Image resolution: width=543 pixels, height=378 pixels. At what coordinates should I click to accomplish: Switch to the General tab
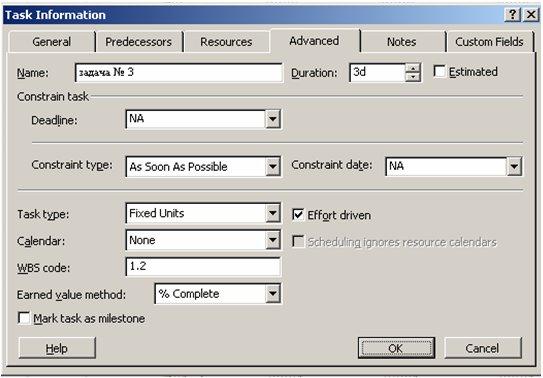point(52,42)
